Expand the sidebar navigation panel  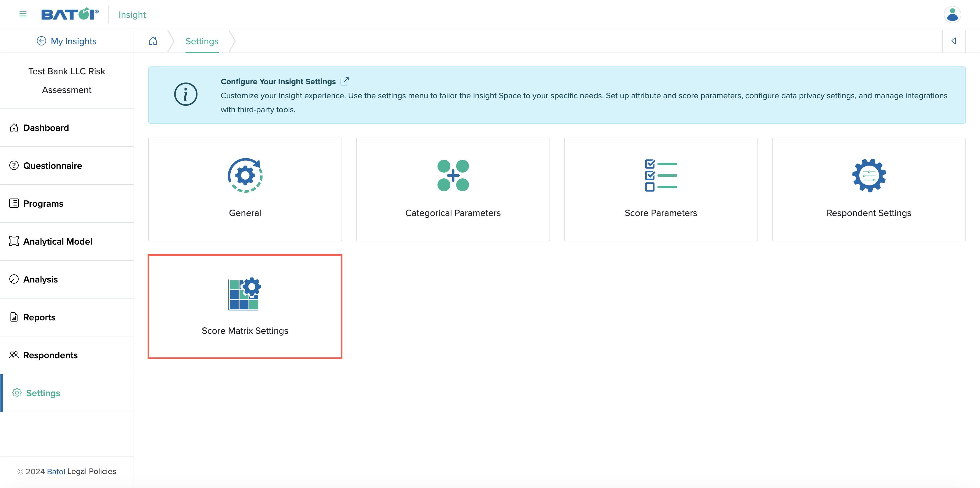22,14
